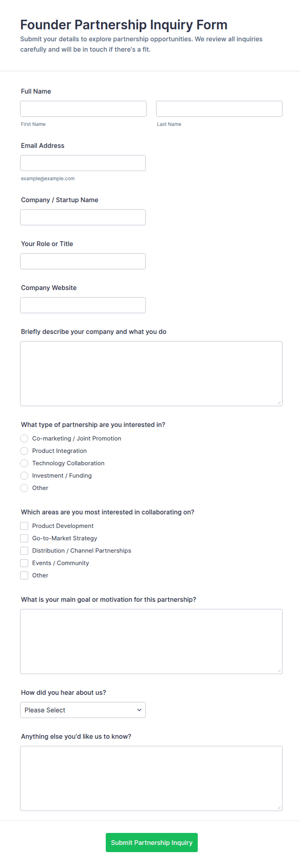
Task: Click the Submit Partnership Inquiry button
Action: pyautogui.click(x=152, y=842)
